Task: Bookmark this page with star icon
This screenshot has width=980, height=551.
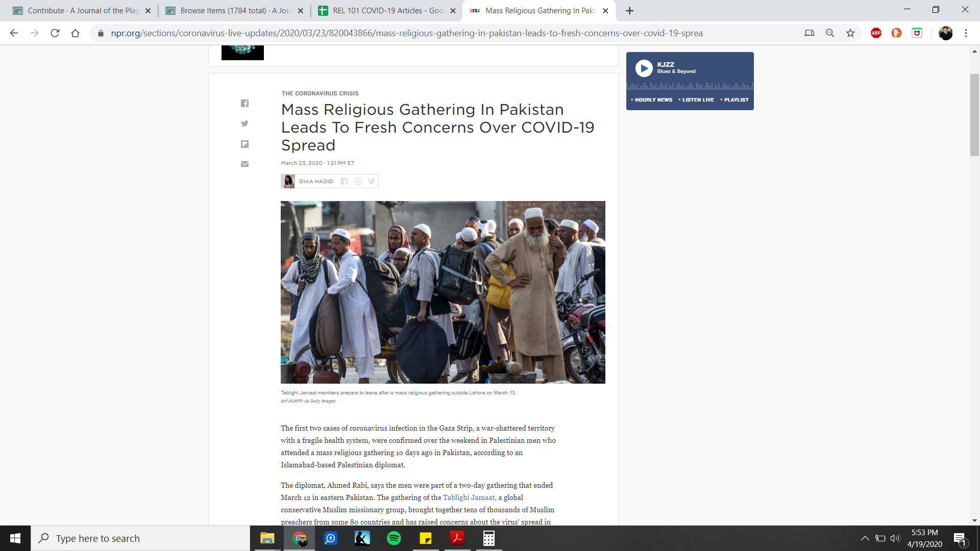Action: (850, 33)
